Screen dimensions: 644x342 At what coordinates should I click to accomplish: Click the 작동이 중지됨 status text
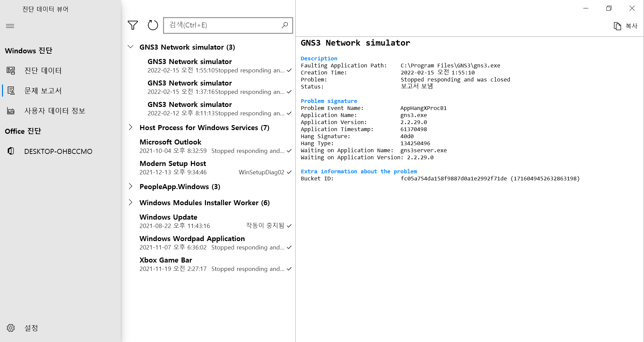pyautogui.click(x=265, y=226)
